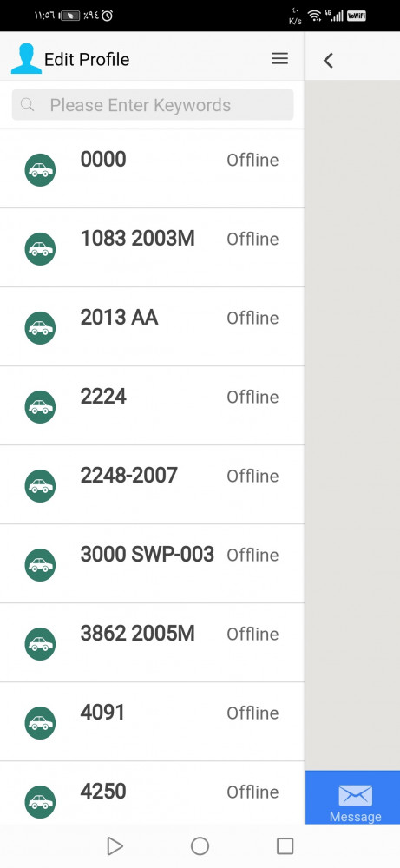Go back using the left chevron
Image resolution: width=400 pixels, height=868 pixels.
329,61
